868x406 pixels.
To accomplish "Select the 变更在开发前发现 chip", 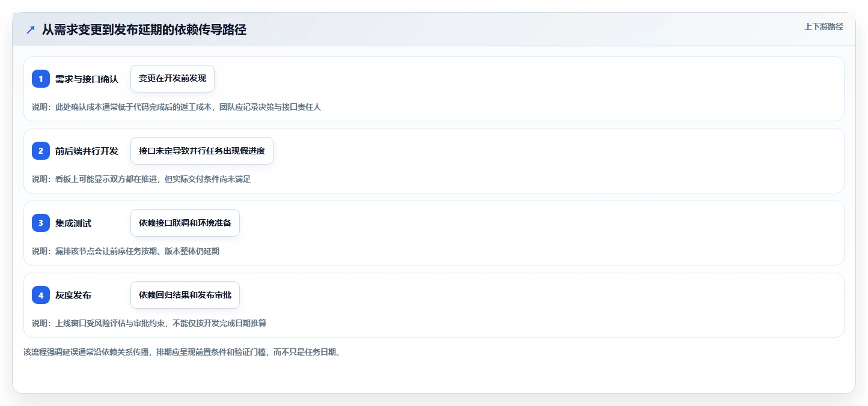I will (x=173, y=79).
